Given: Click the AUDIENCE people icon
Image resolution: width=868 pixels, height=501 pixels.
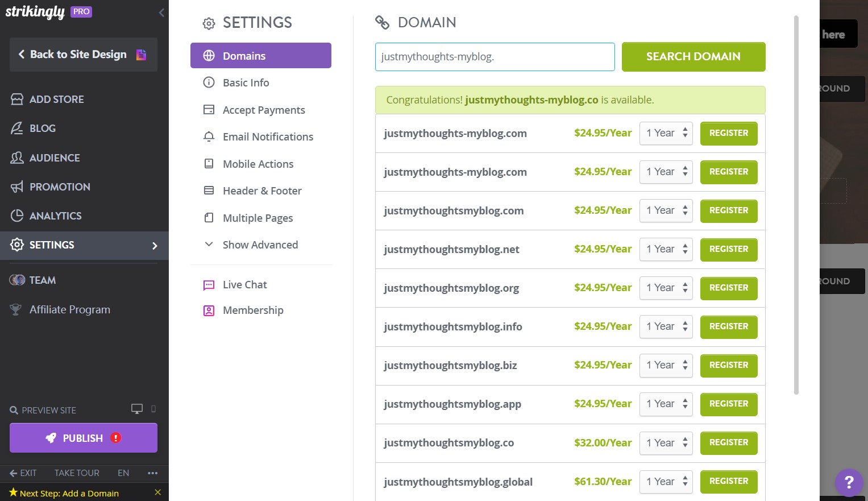Looking at the screenshot, I should [16, 158].
